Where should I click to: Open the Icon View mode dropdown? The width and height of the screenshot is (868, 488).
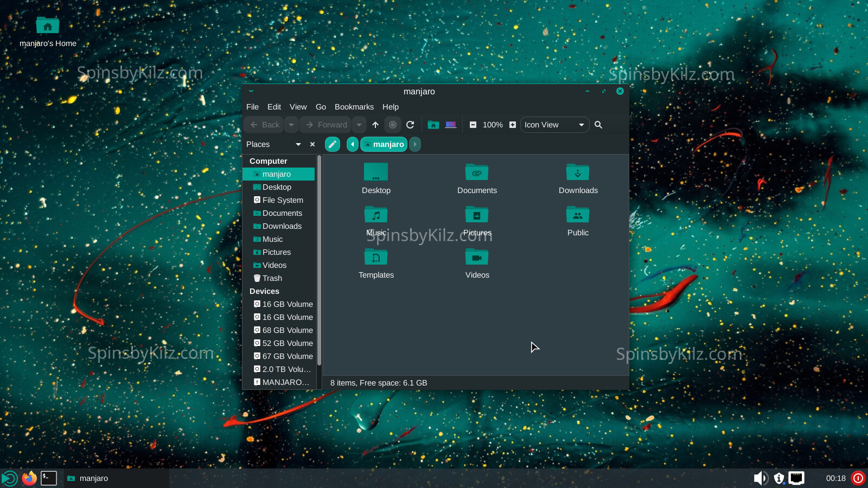tap(554, 125)
